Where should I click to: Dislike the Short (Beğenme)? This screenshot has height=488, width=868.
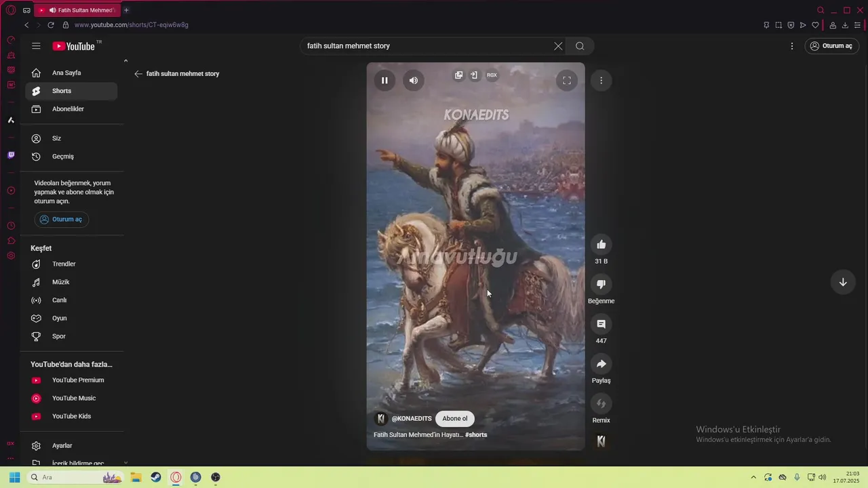tap(601, 284)
